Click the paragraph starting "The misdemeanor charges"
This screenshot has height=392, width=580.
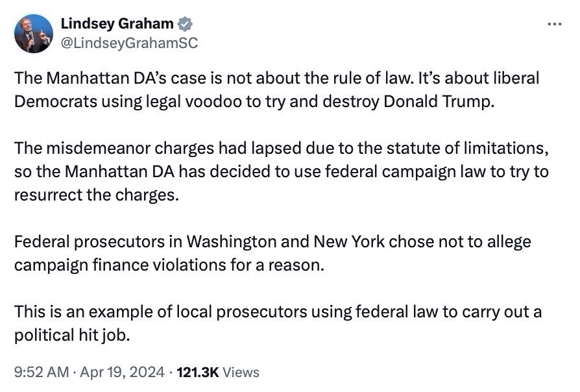coord(282,171)
